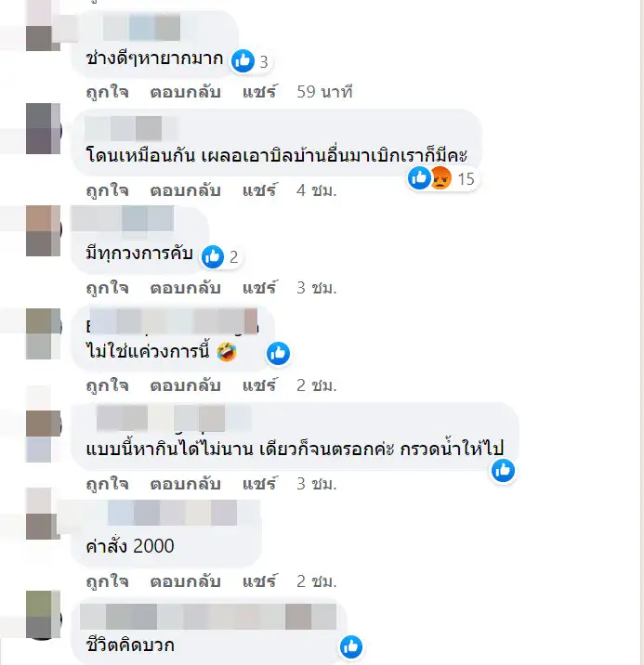Like the comment ช่างดีๆหายากมาก via ถูกใจ

(108, 92)
